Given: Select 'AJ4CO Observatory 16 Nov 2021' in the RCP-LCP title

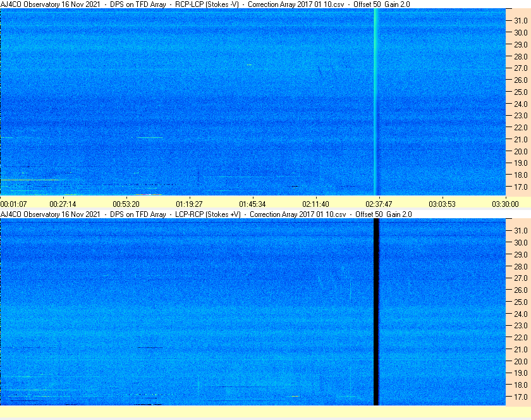Looking at the screenshot, I should coord(51,4).
